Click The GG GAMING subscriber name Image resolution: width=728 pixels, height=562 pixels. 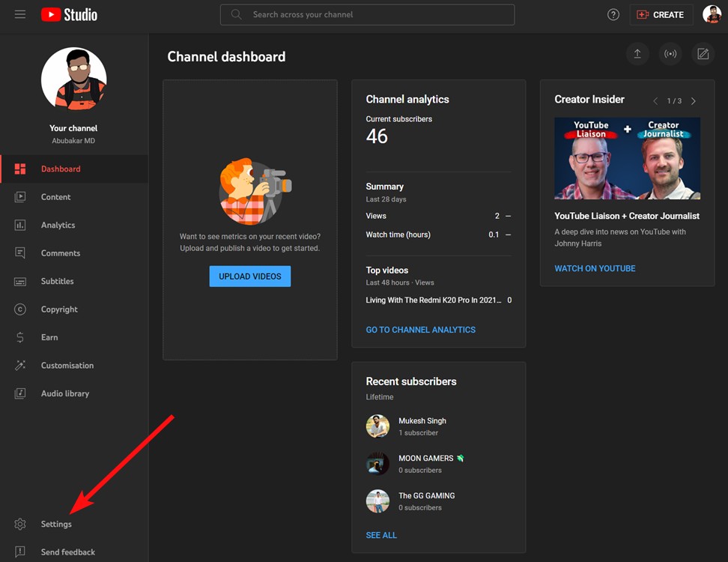click(427, 495)
